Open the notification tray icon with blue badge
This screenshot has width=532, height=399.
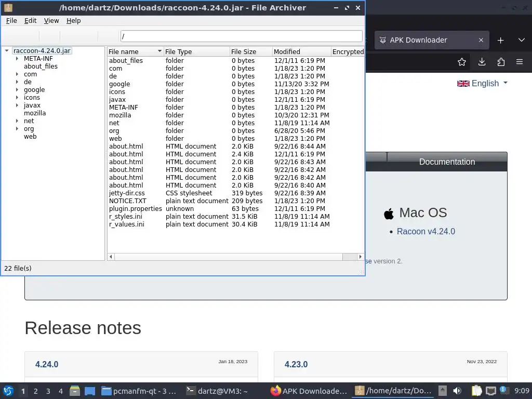click(503, 390)
